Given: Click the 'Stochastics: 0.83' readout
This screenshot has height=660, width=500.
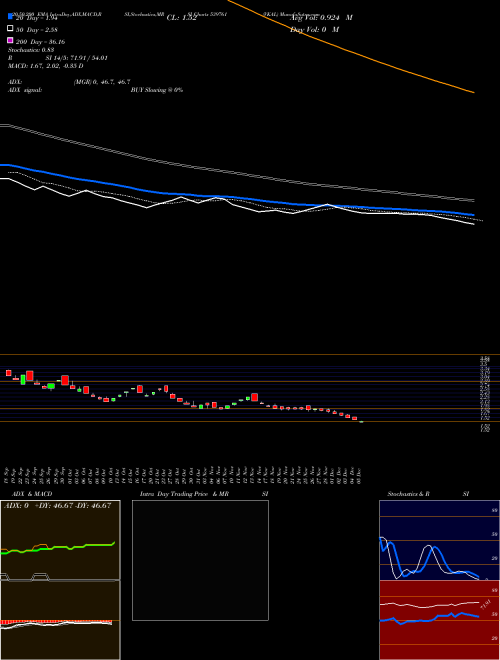Looking at the screenshot, I should point(31,50).
